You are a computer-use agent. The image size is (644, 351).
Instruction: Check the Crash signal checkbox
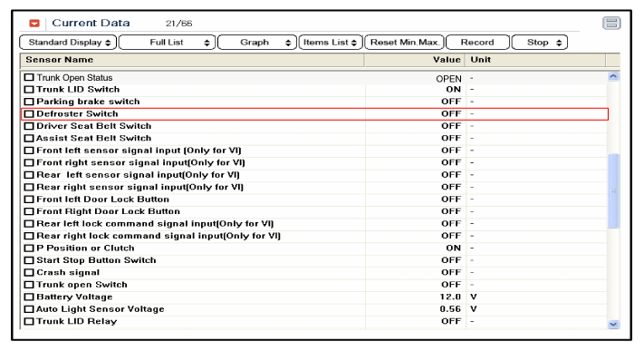(29, 272)
